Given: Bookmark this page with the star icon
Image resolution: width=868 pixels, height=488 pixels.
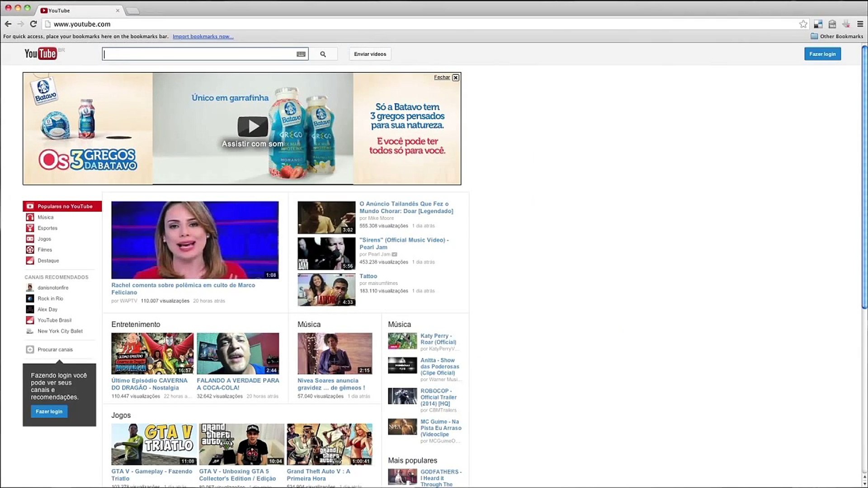Looking at the screenshot, I should (803, 24).
